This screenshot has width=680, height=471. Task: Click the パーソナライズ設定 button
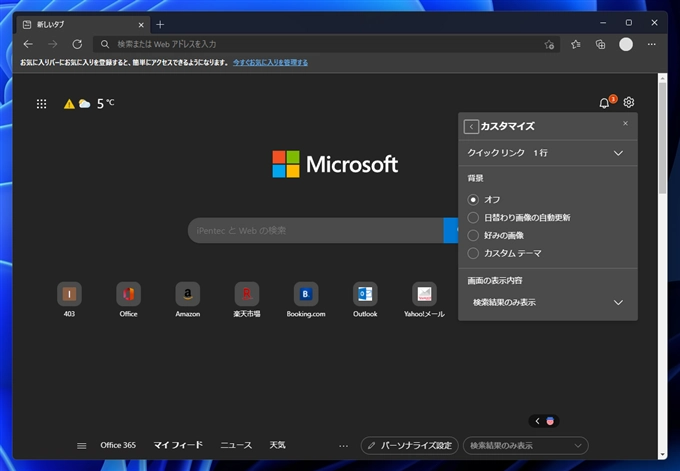408,445
